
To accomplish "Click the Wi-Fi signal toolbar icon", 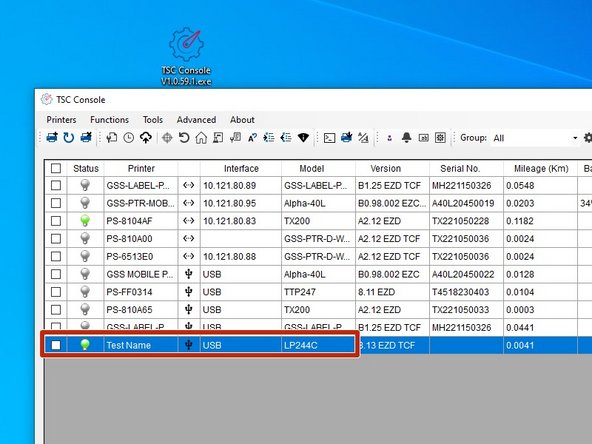I will [303, 138].
